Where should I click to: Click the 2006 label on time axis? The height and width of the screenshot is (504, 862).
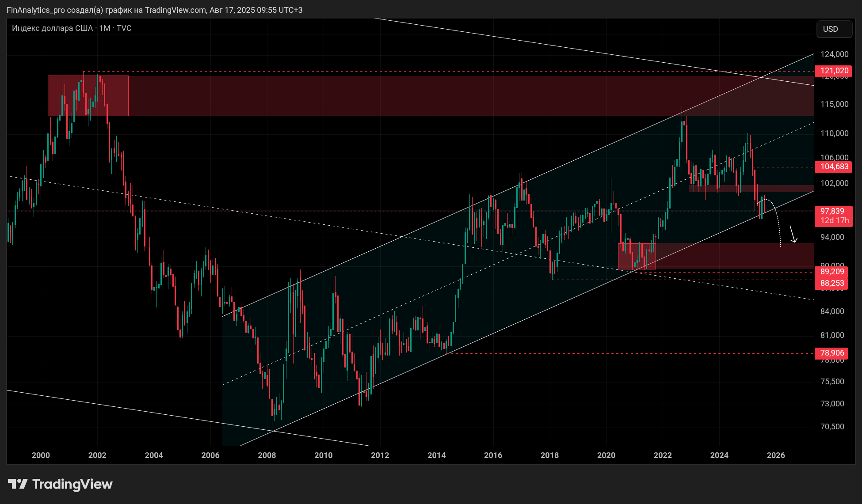tap(210, 455)
